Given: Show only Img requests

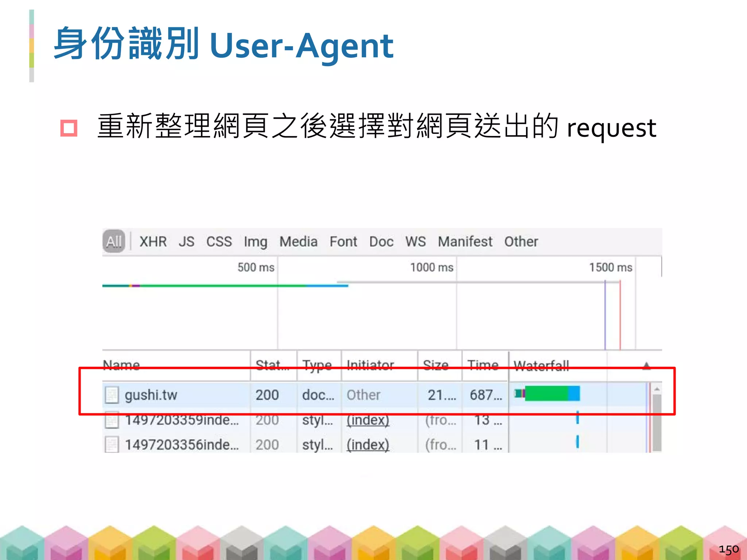Looking at the screenshot, I should tap(255, 241).
